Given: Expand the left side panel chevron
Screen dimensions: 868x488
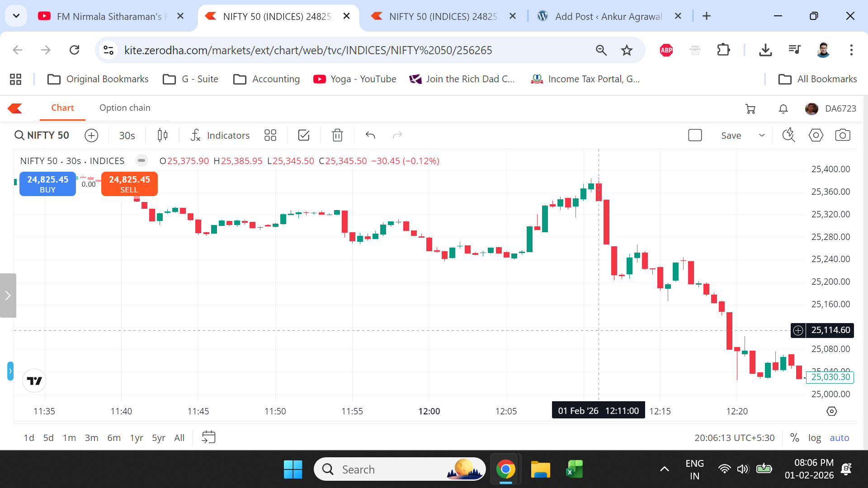Looking at the screenshot, I should (x=8, y=296).
